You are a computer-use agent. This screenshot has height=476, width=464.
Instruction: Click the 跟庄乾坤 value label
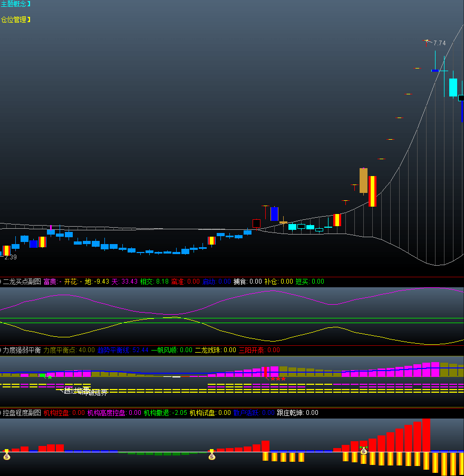297,413
